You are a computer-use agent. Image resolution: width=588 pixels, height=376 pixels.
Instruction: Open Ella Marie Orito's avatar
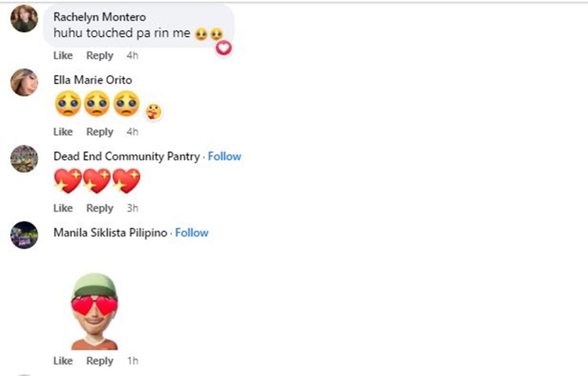tap(24, 82)
